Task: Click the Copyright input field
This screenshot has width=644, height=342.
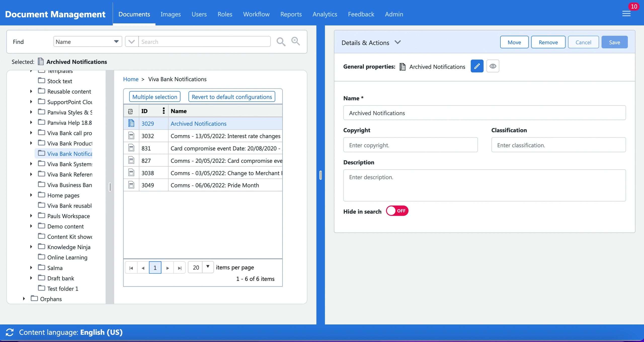Action: [x=410, y=145]
